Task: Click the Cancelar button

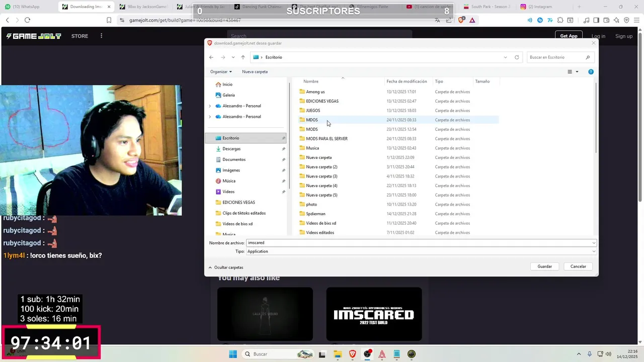Action: click(578, 266)
